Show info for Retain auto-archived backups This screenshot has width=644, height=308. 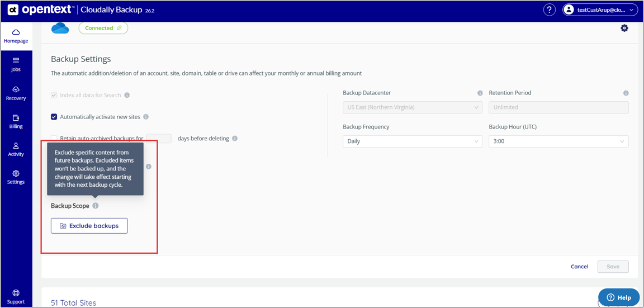click(x=235, y=139)
